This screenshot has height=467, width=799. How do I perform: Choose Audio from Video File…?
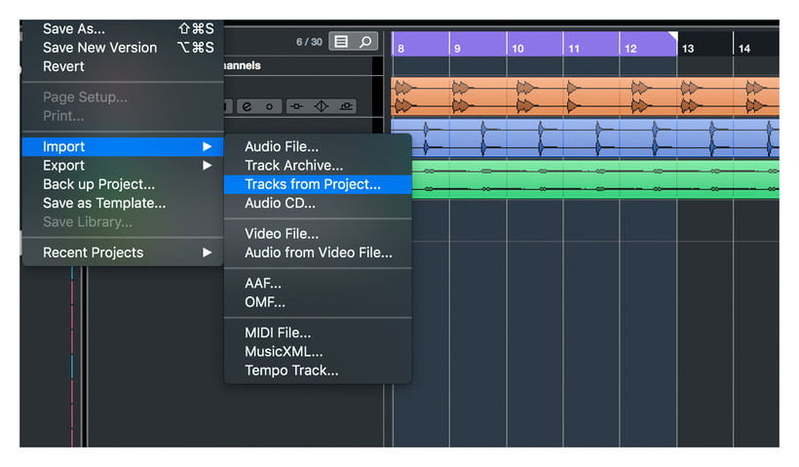pyautogui.click(x=318, y=253)
